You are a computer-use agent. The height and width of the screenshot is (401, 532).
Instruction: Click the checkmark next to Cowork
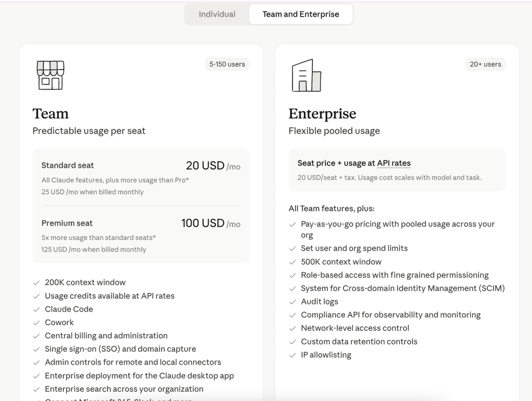click(36, 323)
